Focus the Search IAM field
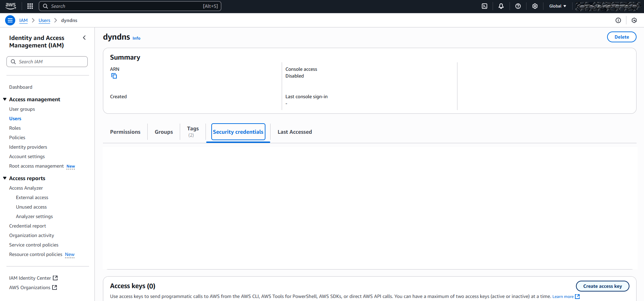Screen dimensions: 644x301 coord(47,62)
